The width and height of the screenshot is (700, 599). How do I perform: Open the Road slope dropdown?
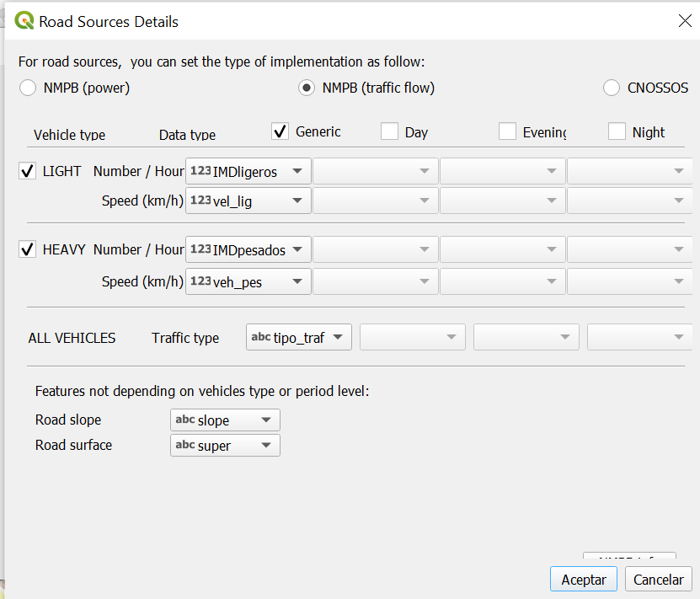tap(226, 420)
